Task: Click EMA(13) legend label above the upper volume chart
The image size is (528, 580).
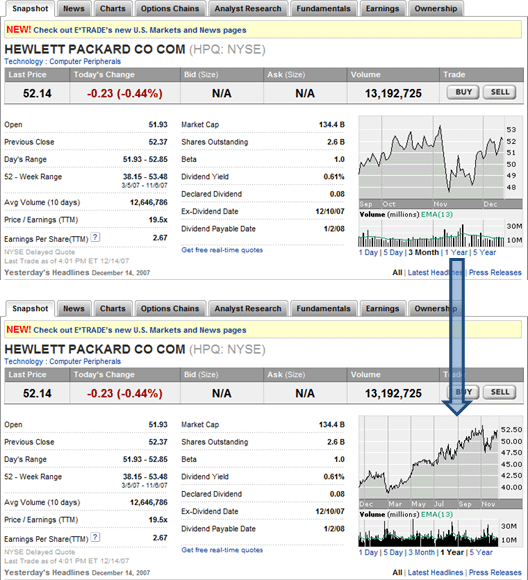Action: tap(437, 215)
